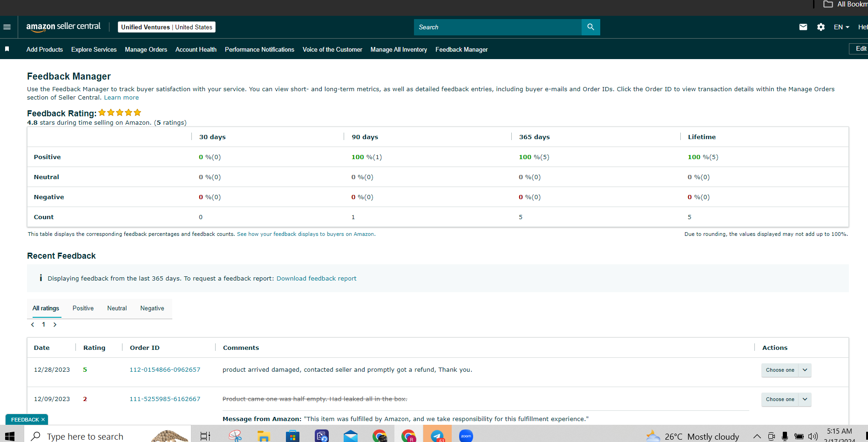Click the weather widget 26°C Mostly cloudy
868x442 pixels.
click(693, 436)
